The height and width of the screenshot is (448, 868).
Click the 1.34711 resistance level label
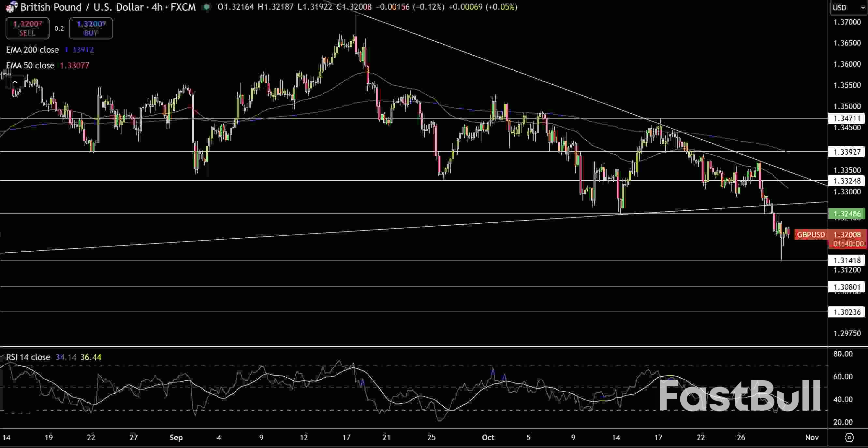pos(847,118)
